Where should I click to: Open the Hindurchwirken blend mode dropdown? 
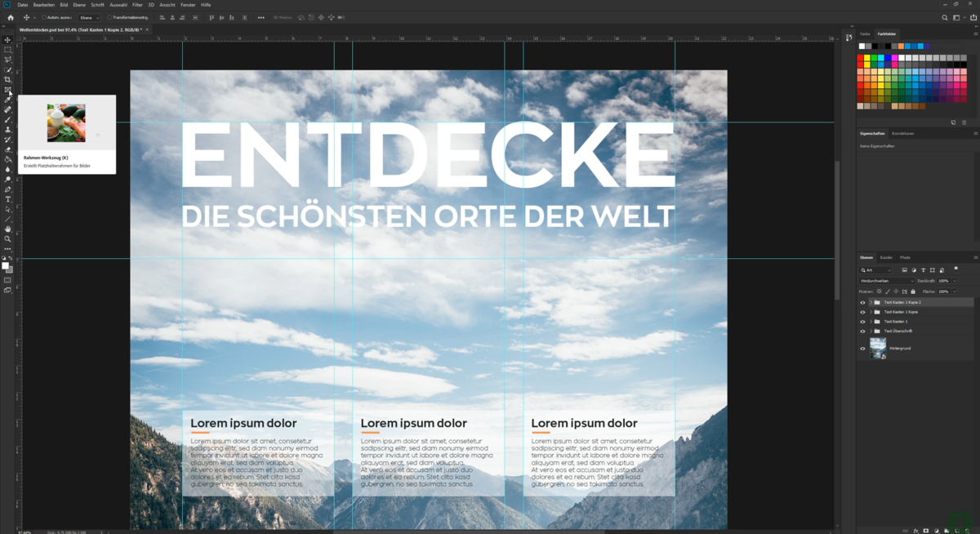click(887, 281)
